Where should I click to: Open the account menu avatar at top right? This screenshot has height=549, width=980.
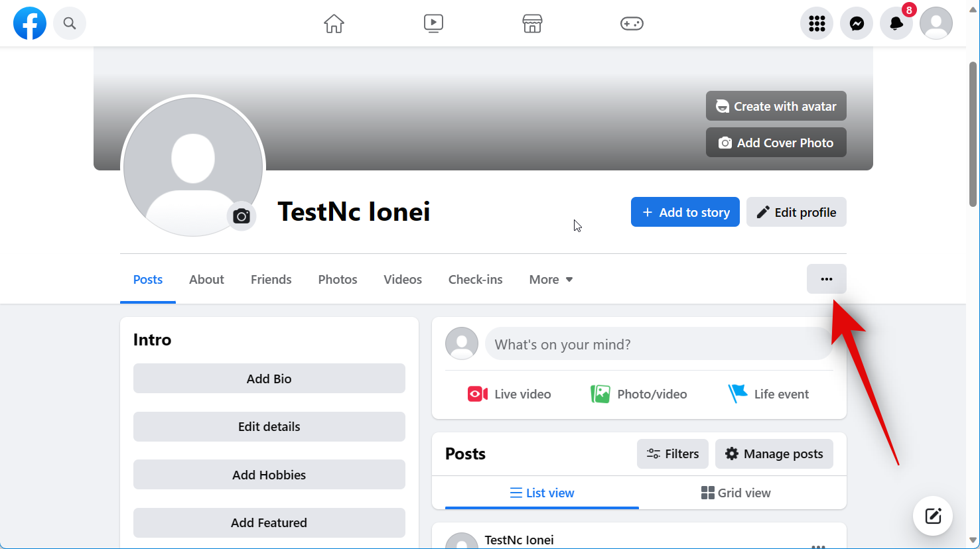[936, 23]
